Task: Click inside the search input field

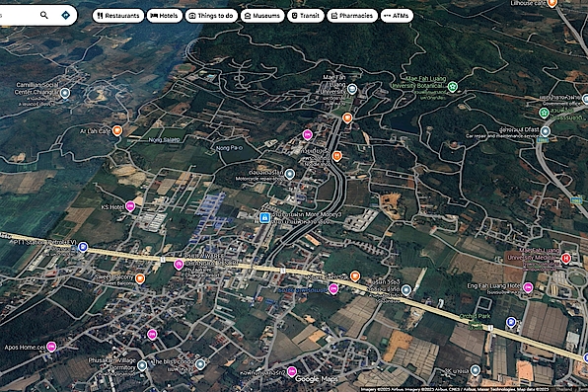Action: click(17, 15)
